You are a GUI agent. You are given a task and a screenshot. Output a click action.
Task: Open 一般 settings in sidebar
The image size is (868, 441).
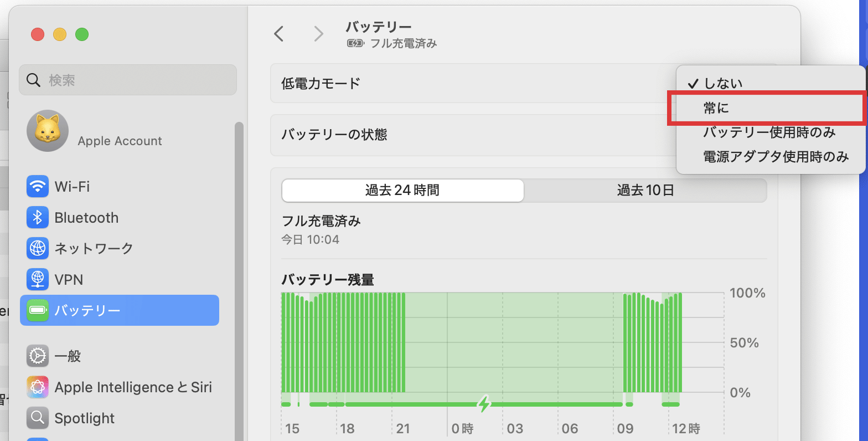[120, 356]
